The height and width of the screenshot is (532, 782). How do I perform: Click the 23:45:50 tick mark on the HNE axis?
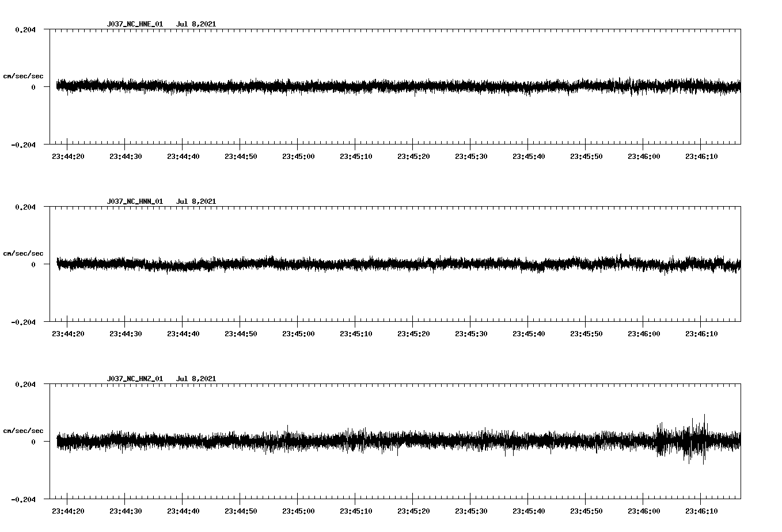pyautogui.click(x=585, y=143)
